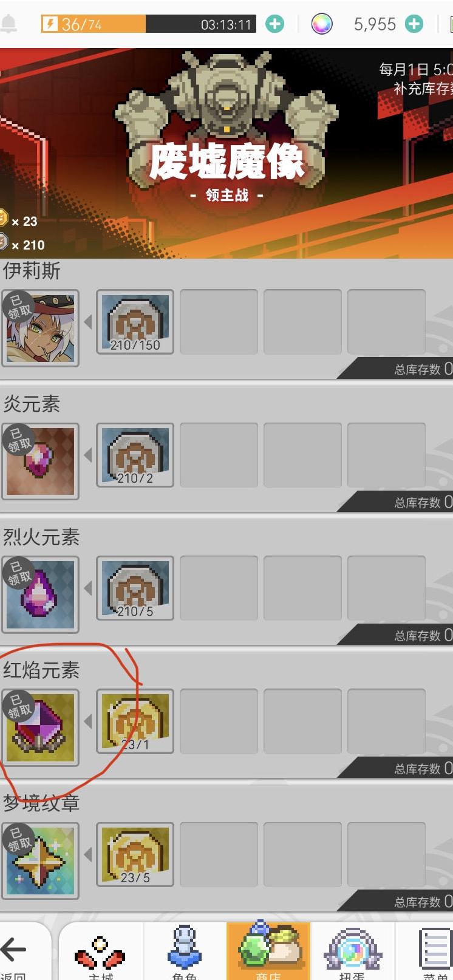Tap the 210/150 silver coin cost slot
The height and width of the screenshot is (980, 453).
coord(135,322)
